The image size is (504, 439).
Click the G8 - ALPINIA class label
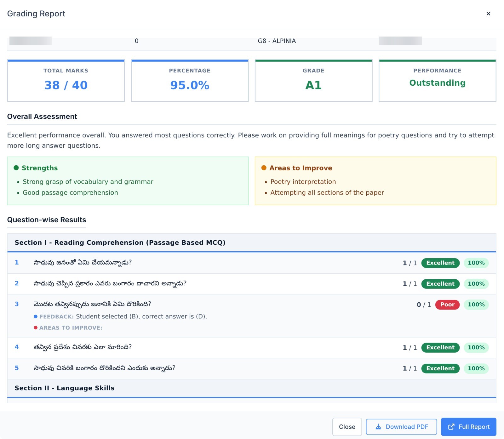coord(277,41)
